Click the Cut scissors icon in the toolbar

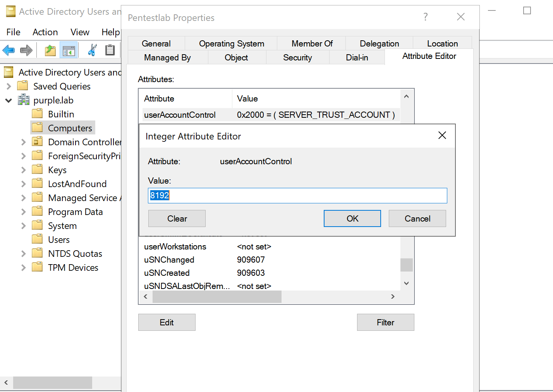coord(92,50)
